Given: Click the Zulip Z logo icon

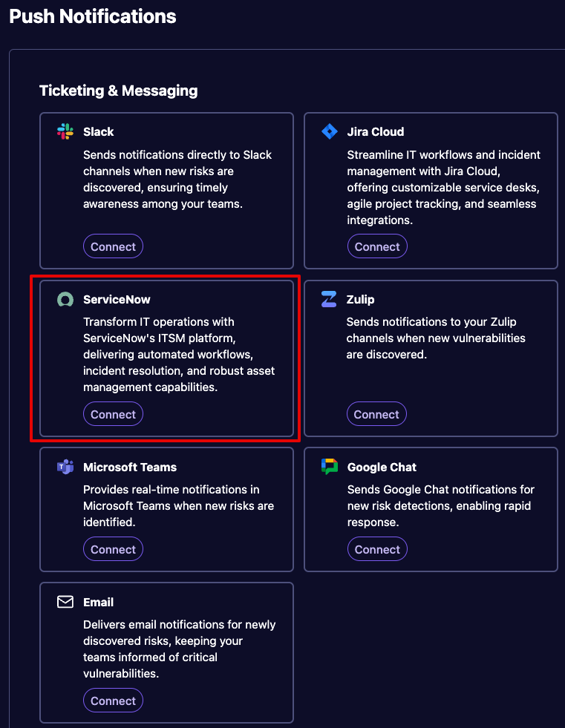Looking at the screenshot, I should pyautogui.click(x=329, y=299).
